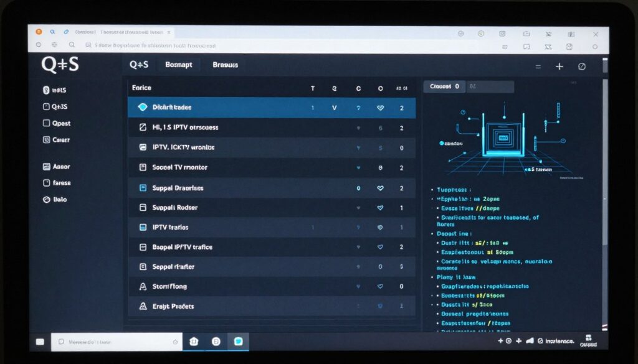638x364 pixels.
Task: Tick the Qpest checkbox in the sidebar
Action: [46, 123]
